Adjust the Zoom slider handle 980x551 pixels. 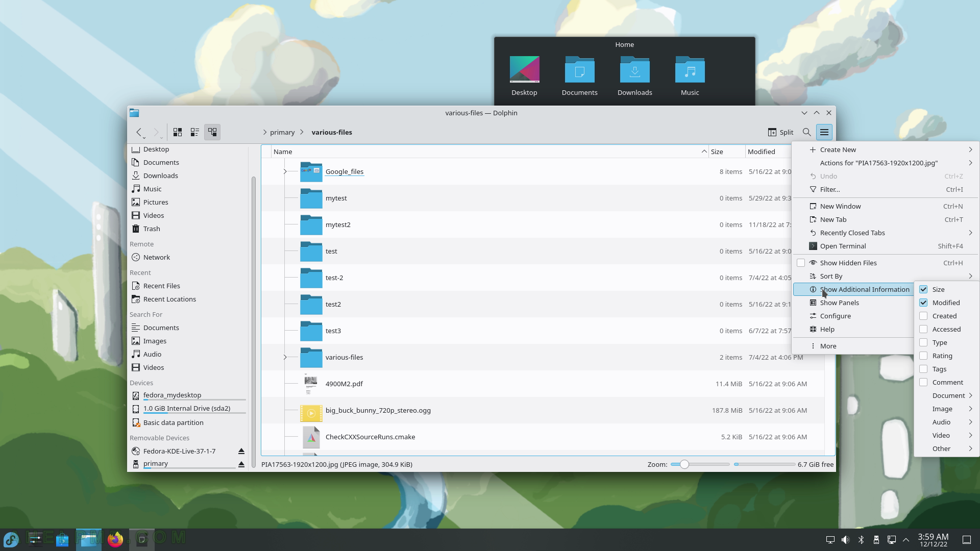[x=684, y=464]
